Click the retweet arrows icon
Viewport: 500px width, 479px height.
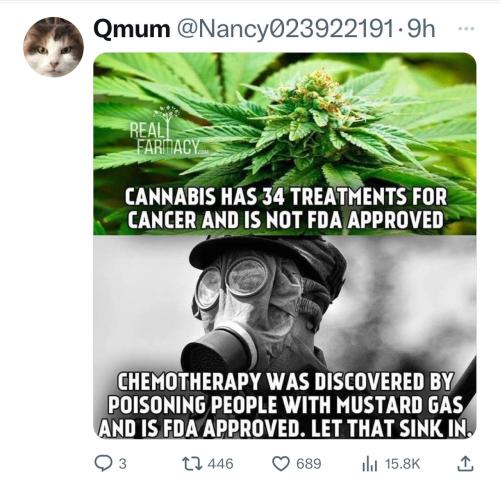click(191, 464)
